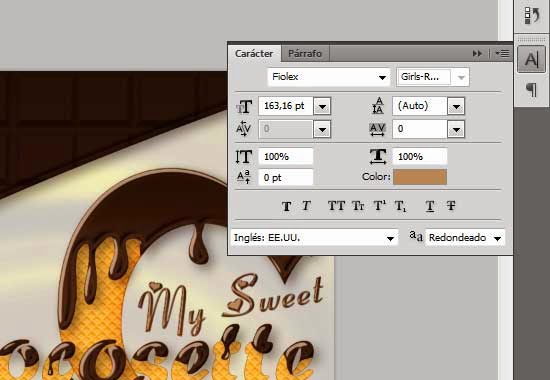The image size is (550, 380).
Task: Open Paragraph panel from dock icon
Action: click(531, 89)
